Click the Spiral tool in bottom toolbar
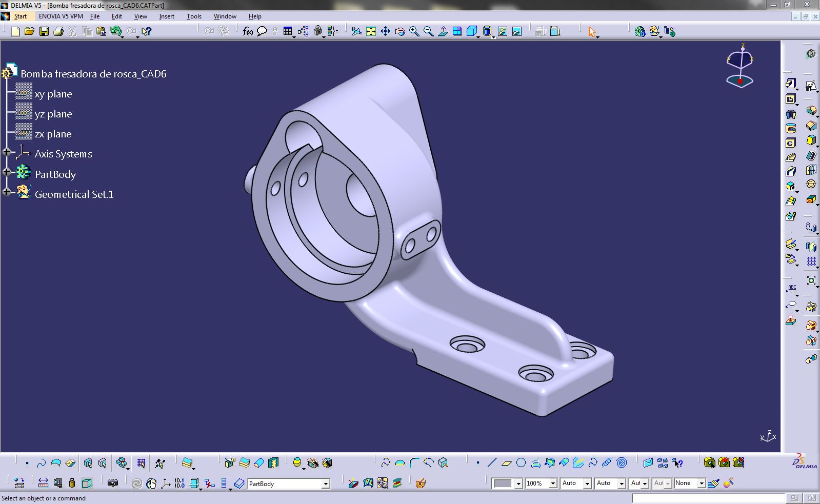820x504 pixels. pos(622,463)
